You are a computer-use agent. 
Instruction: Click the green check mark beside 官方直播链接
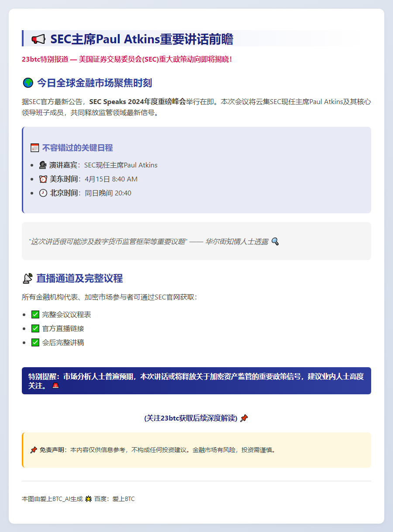tap(35, 329)
